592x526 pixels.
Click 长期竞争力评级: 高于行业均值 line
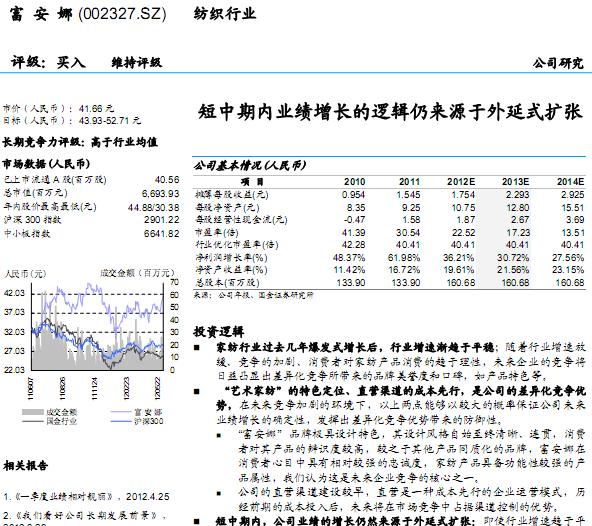[80, 142]
